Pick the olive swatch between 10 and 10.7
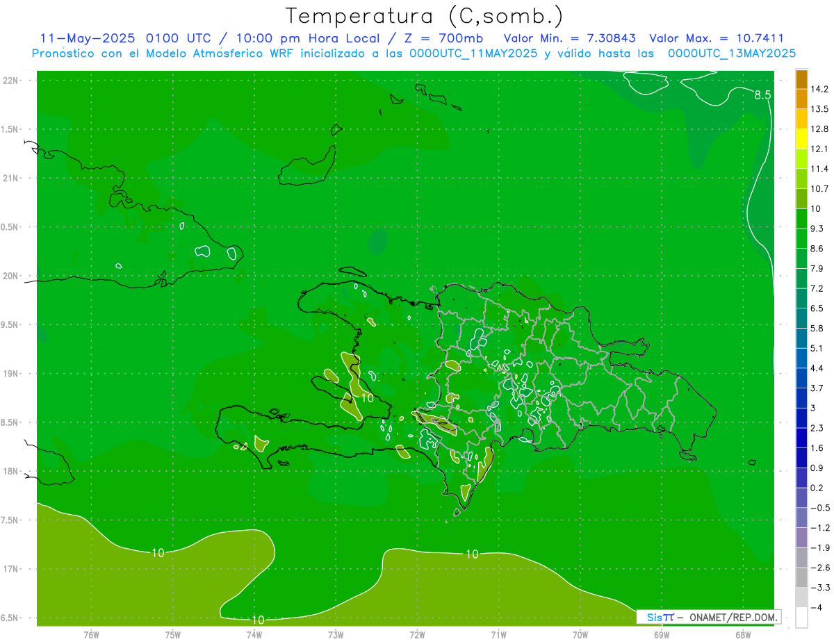 [801, 199]
